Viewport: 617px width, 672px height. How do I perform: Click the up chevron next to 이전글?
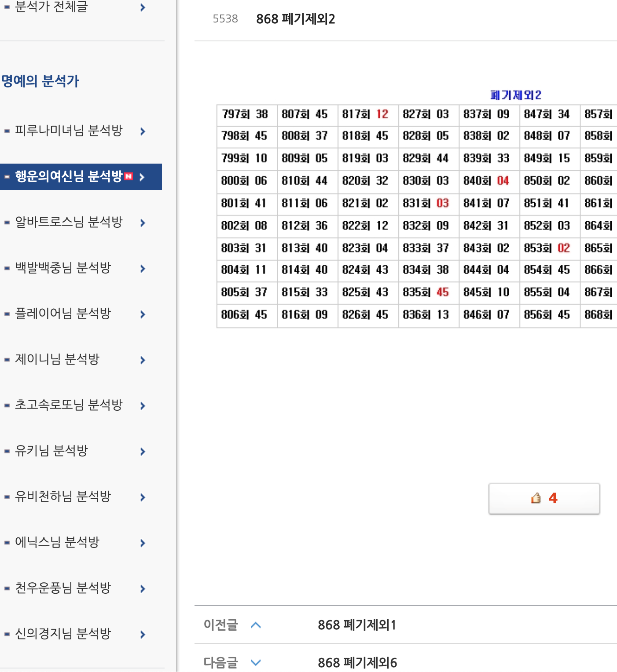click(256, 625)
